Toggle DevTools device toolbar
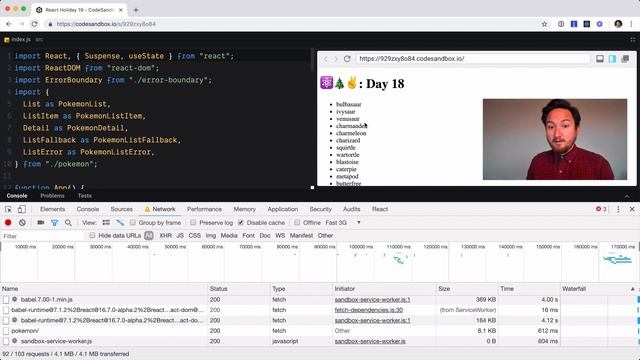Image resolution: width=640 pixels, height=360 pixels. coord(21,209)
